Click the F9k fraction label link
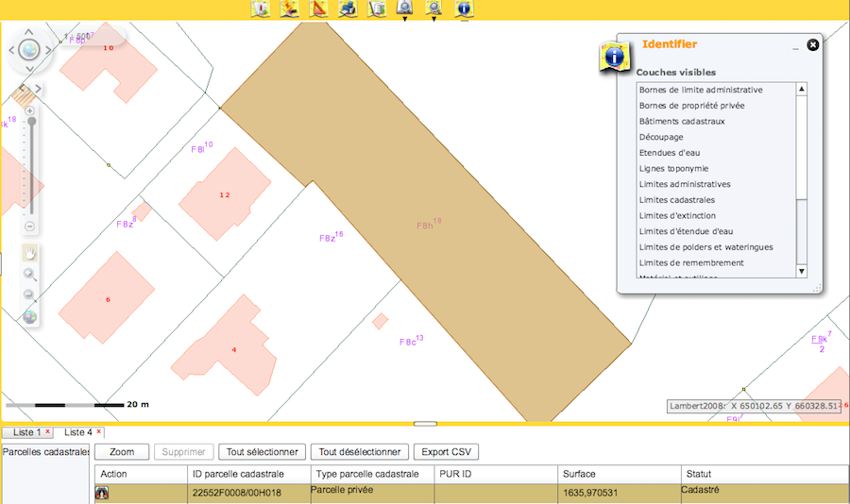This screenshot has height=504, width=850. pos(821,343)
